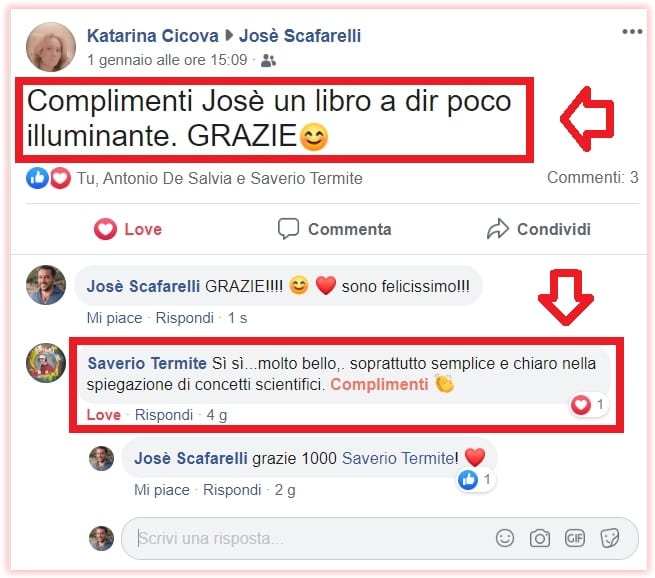Click the Commenta button

tap(335, 229)
